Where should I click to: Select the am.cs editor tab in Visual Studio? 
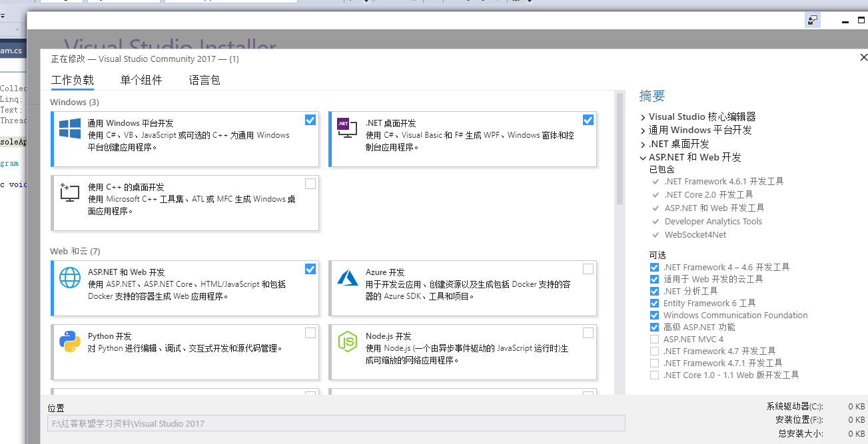click(11, 51)
